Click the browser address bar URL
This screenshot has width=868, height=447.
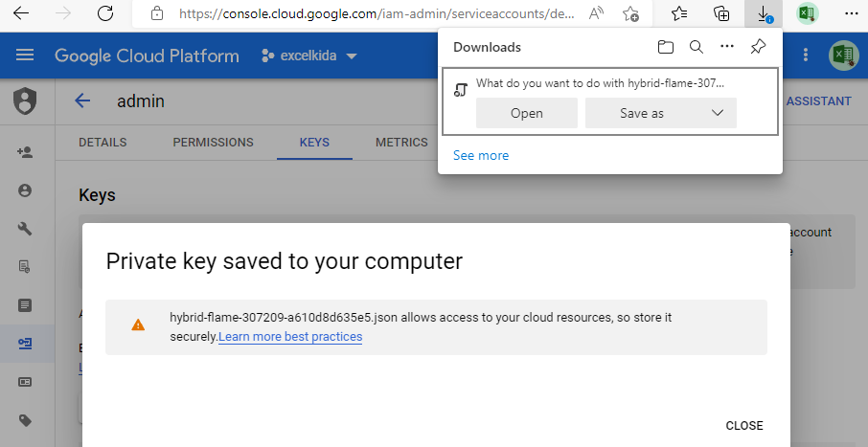(377, 13)
